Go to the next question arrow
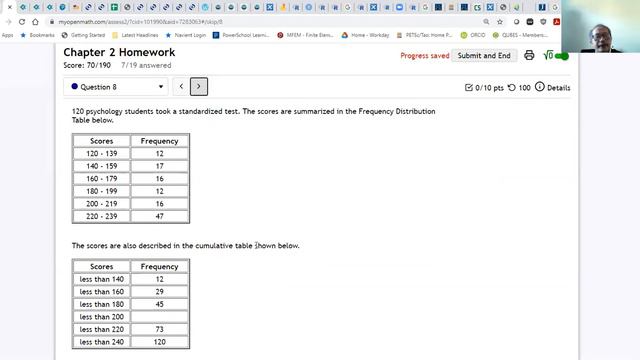The width and height of the screenshot is (640, 360). (199, 87)
